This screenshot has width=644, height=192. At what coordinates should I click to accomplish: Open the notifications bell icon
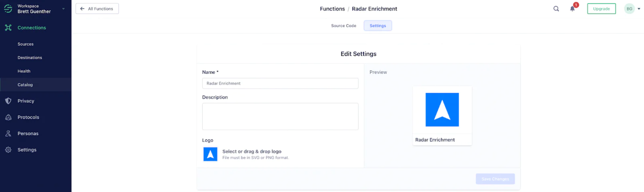click(572, 9)
